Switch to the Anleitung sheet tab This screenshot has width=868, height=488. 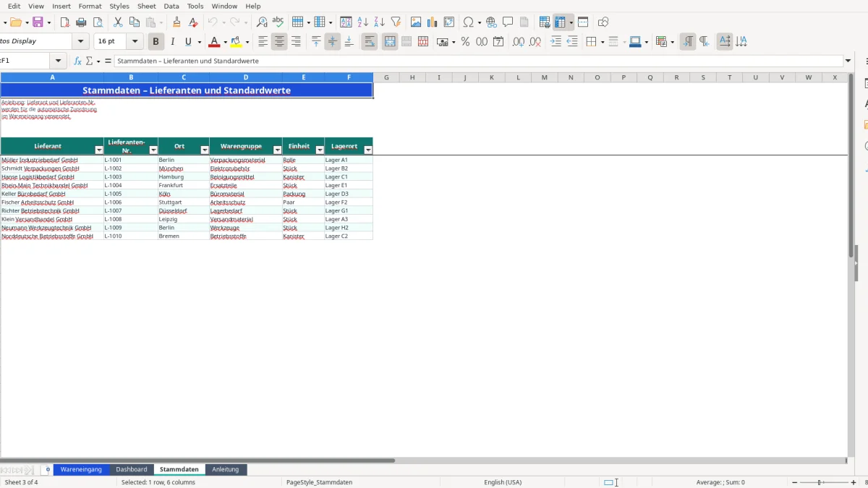(x=226, y=469)
